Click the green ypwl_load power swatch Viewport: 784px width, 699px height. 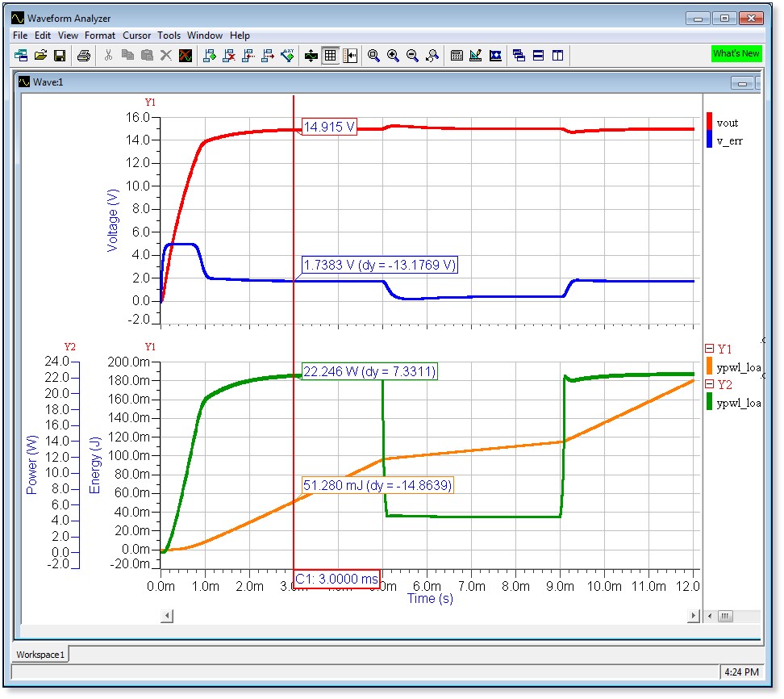pyautogui.click(x=709, y=402)
